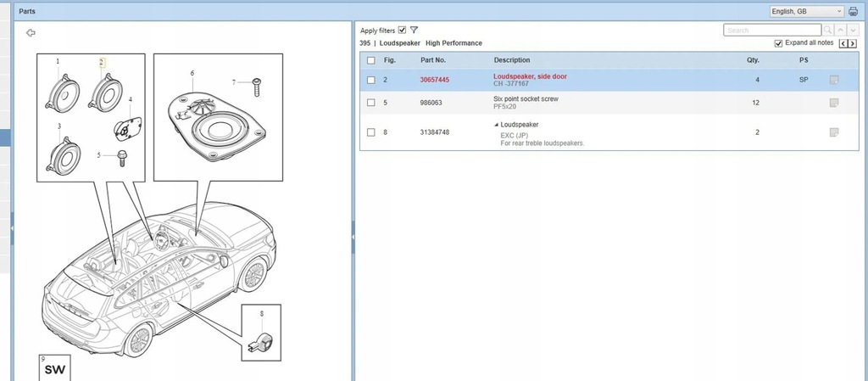Open the filter funnel icon

pyautogui.click(x=414, y=30)
